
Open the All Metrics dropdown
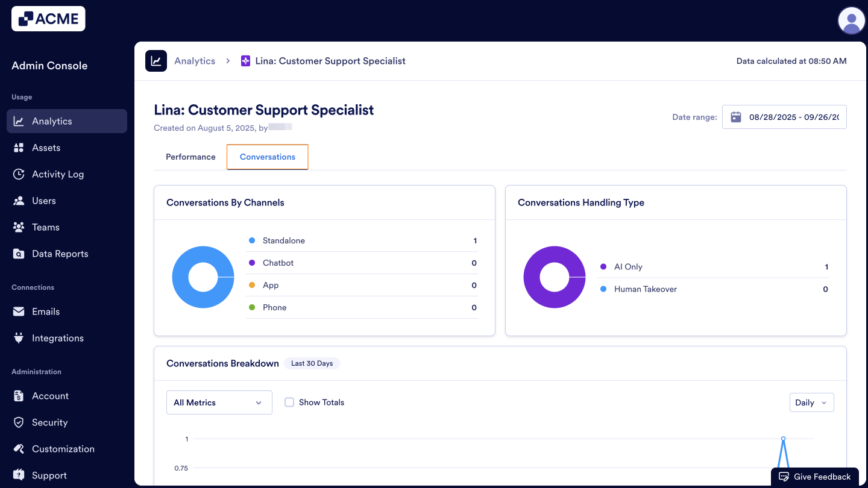pos(219,402)
